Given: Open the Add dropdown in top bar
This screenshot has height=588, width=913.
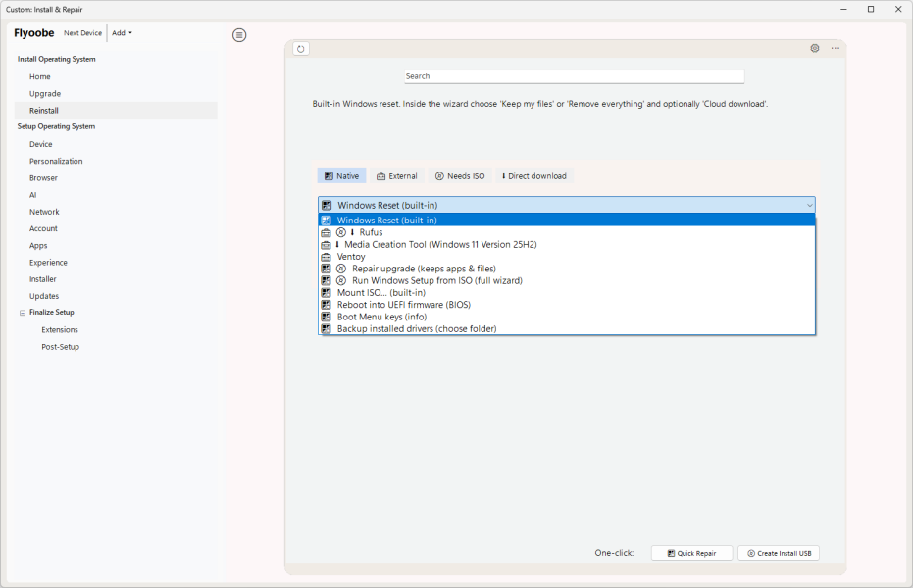Looking at the screenshot, I should point(122,33).
